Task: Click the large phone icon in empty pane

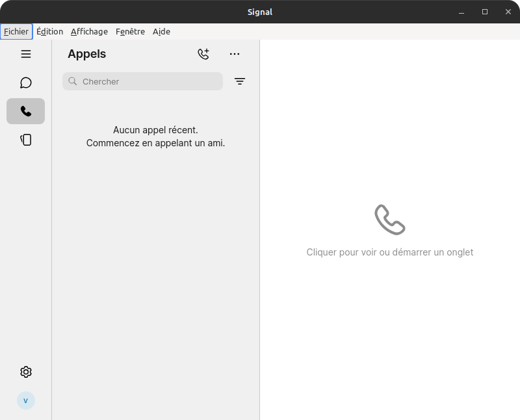Action: (390, 220)
